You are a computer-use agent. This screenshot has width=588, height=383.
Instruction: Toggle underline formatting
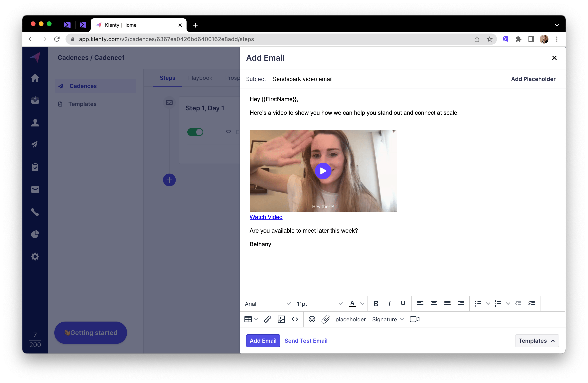[403, 304]
